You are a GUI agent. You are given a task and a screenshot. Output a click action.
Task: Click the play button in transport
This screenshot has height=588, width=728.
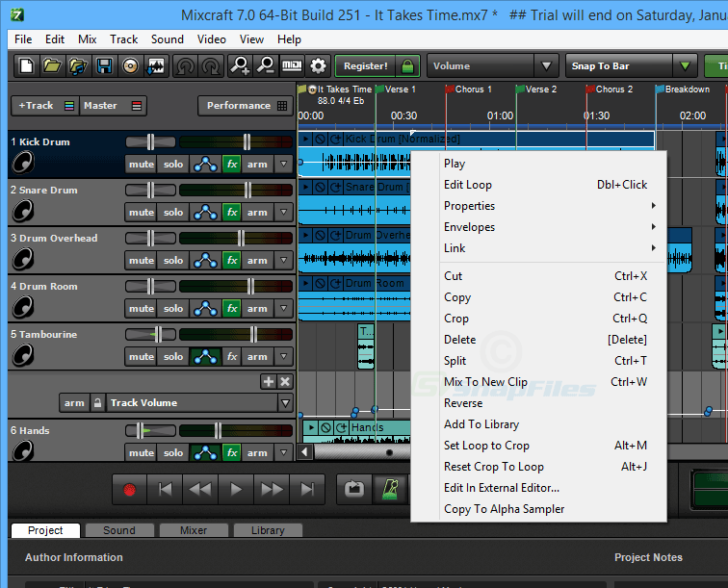[236, 489]
